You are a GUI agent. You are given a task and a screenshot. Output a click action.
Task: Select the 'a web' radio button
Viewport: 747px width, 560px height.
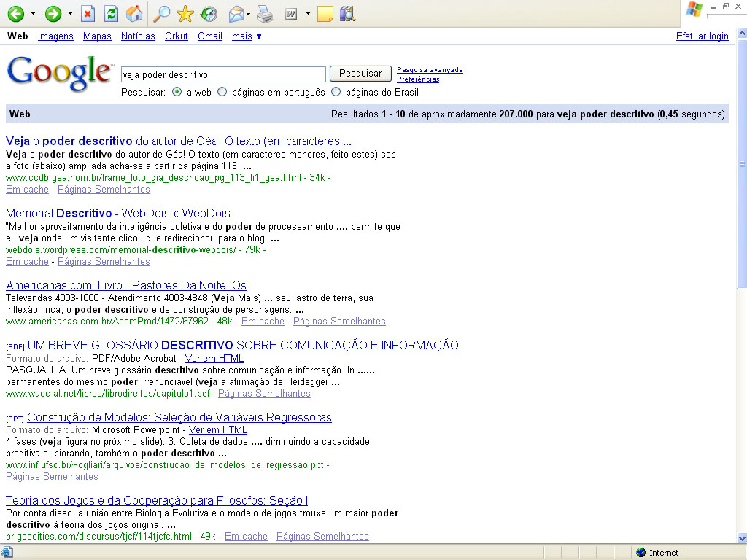(177, 93)
